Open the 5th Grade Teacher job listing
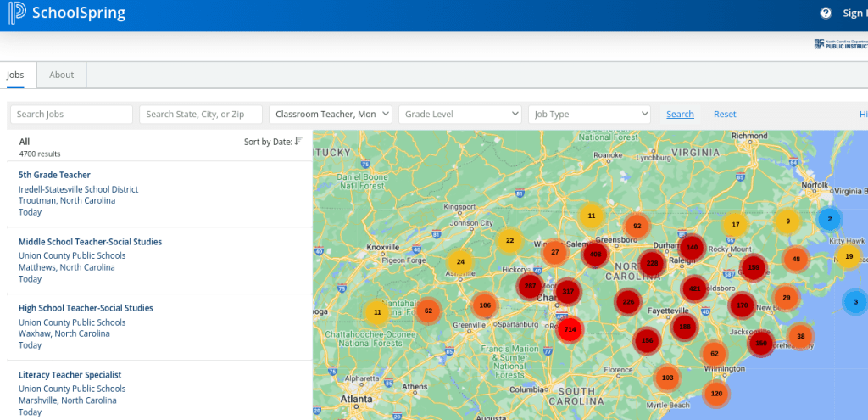 click(x=54, y=175)
